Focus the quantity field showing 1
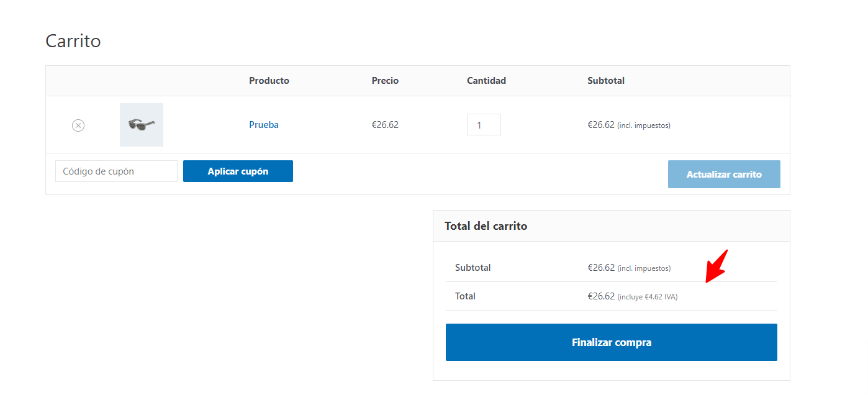The height and width of the screenshot is (405, 868). pos(484,125)
